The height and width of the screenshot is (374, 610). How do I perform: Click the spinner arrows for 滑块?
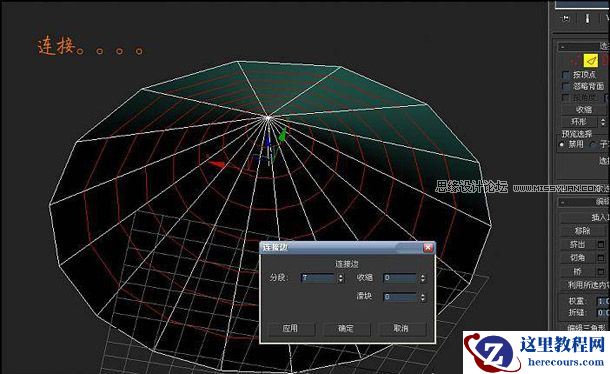click(423, 297)
